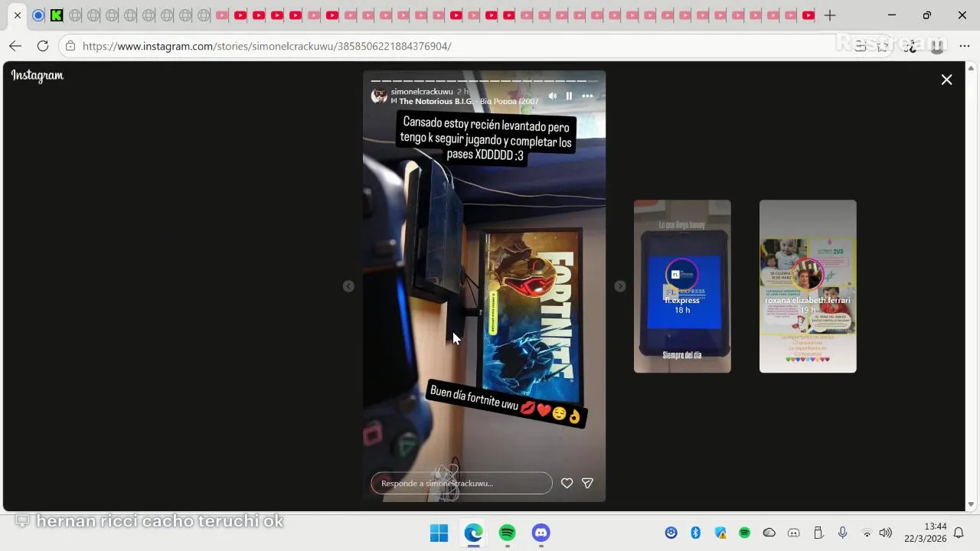Click the Instagram logo
The height and width of the screenshot is (551, 980).
37,75
